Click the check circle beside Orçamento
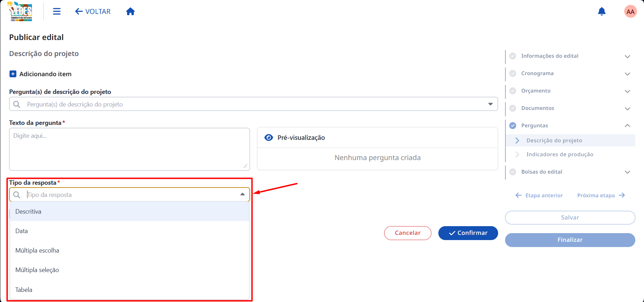Image resolution: width=644 pixels, height=302 pixels. [x=513, y=91]
